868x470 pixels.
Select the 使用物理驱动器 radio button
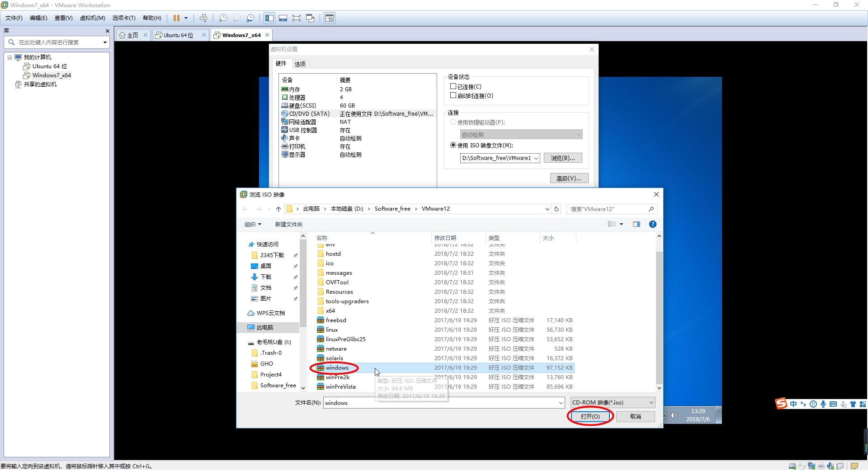453,122
